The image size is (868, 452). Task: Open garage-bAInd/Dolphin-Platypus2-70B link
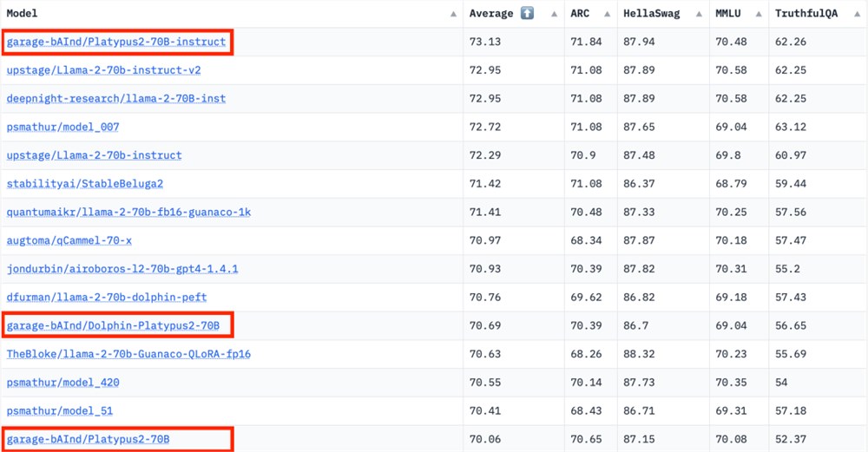point(113,326)
